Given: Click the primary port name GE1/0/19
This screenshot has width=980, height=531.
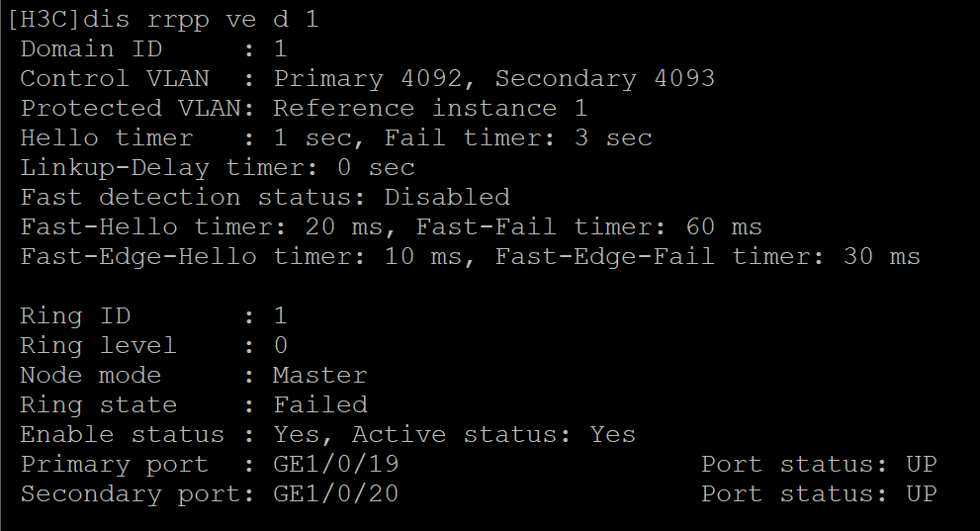Looking at the screenshot, I should tap(335, 464).
